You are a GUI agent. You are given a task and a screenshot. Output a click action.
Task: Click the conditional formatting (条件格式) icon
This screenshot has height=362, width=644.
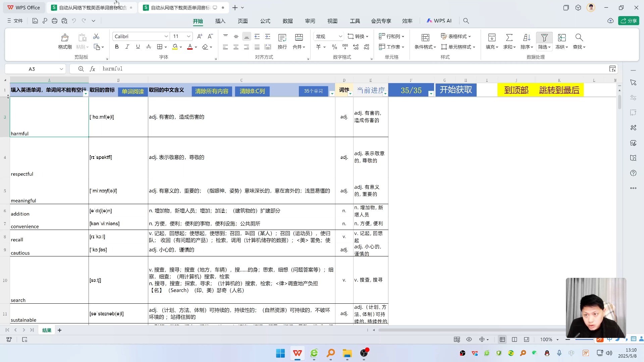point(425,41)
